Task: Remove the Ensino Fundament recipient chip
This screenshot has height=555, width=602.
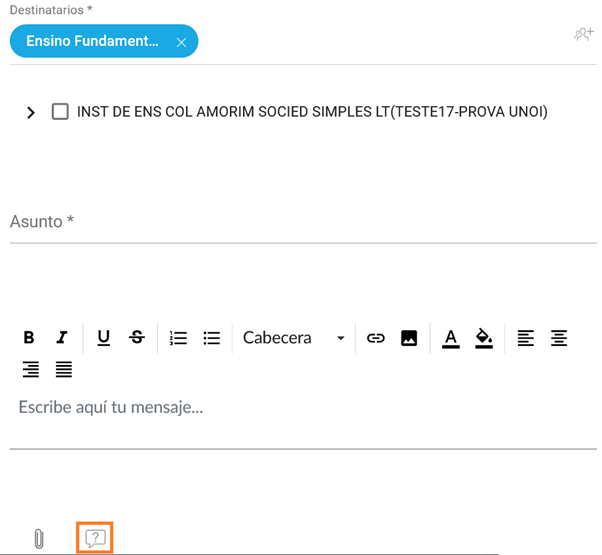Action: [x=181, y=42]
